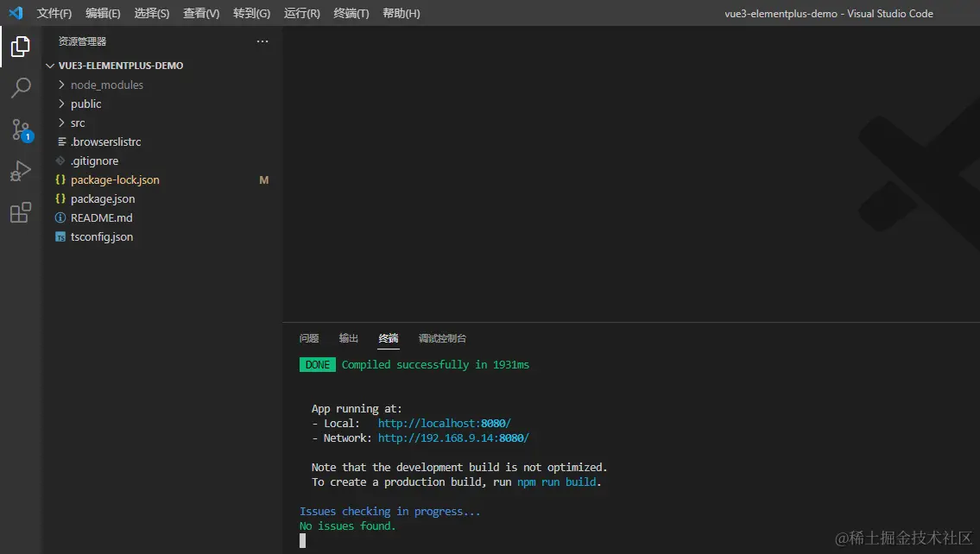This screenshot has width=980, height=554.
Task: Open the Extensions view icon
Action: [x=20, y=212]
